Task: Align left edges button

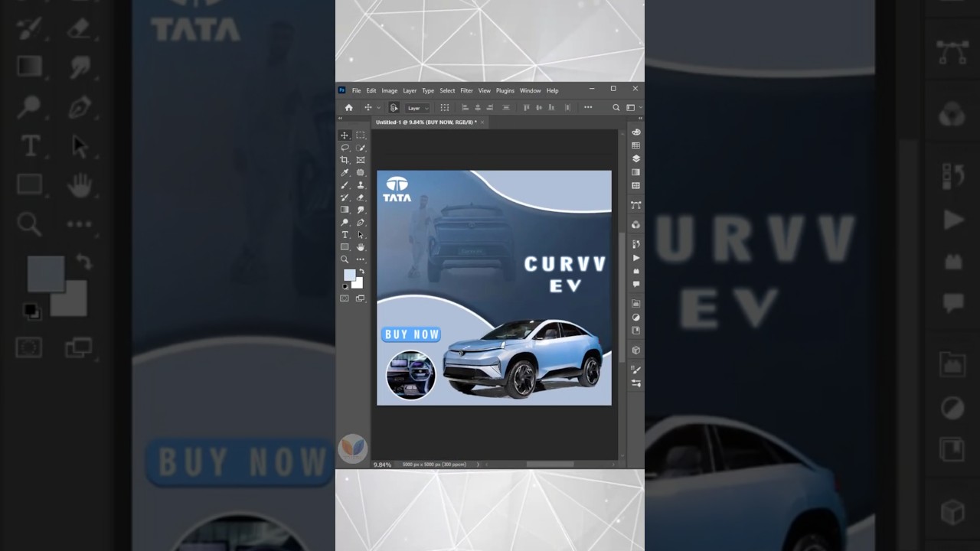Action: 465,107
